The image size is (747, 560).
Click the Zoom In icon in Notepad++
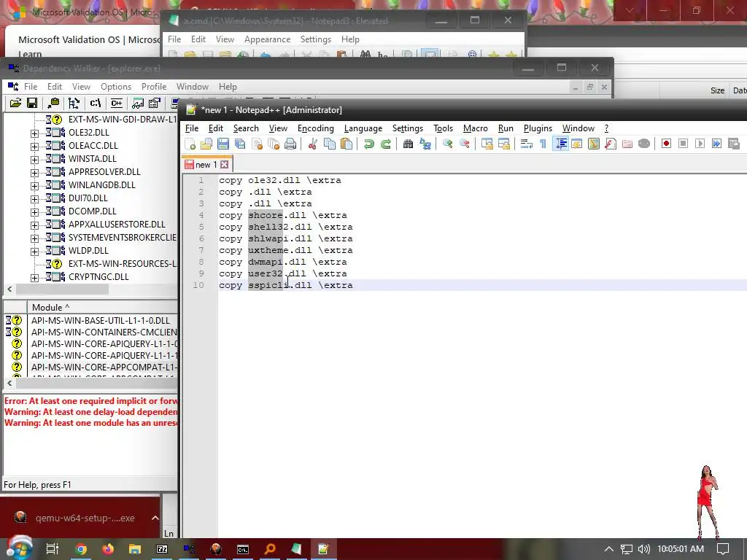point(447,144)
